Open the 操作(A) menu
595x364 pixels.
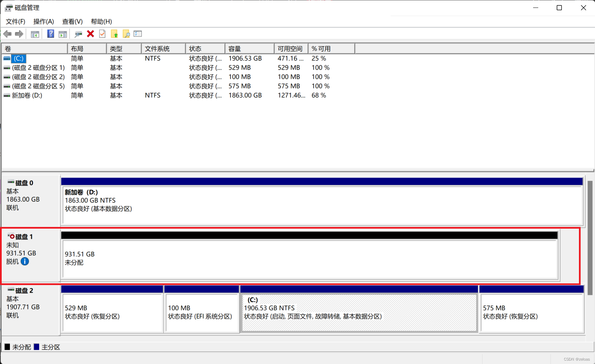coord(43,21)
